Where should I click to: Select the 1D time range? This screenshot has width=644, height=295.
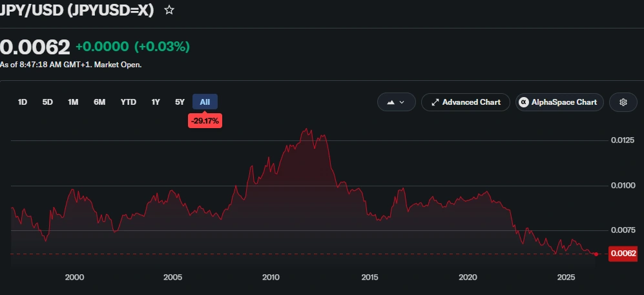(x=23, y=102)
